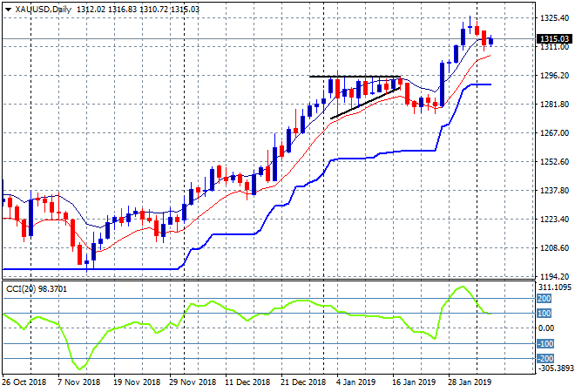The image size is (575, 392).
Task: Click the 26 Oct 2018 date label
Action: point(24,382)
